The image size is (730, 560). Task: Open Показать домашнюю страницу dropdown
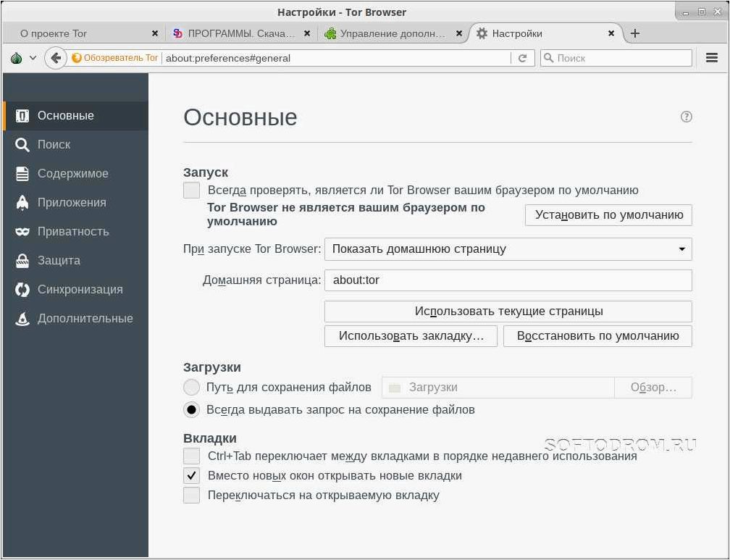pyautogui.click(x=508, y=249)
